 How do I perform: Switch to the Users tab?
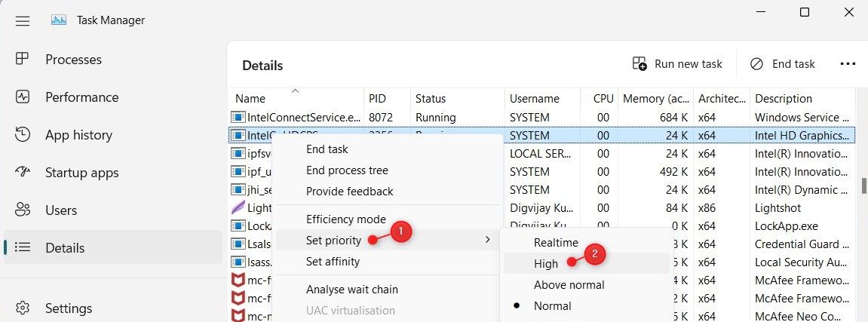pos(113,210)
